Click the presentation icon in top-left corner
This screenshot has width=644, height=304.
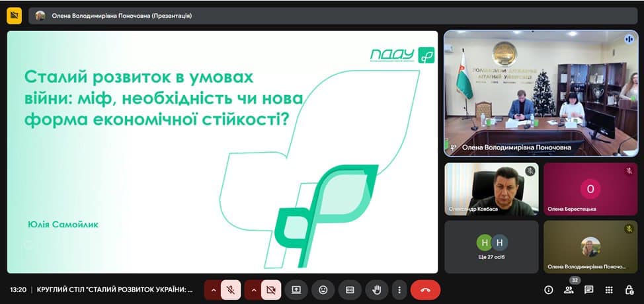(14, 15)
